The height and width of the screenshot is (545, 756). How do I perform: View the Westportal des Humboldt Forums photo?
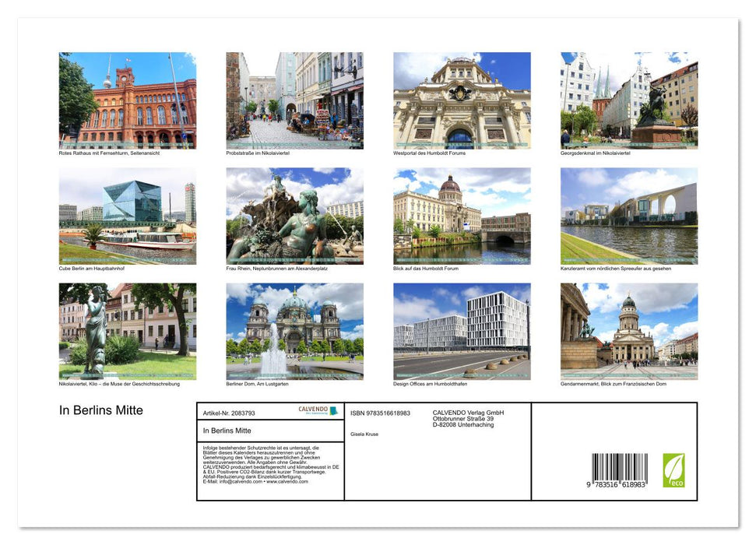coord(461,98)
